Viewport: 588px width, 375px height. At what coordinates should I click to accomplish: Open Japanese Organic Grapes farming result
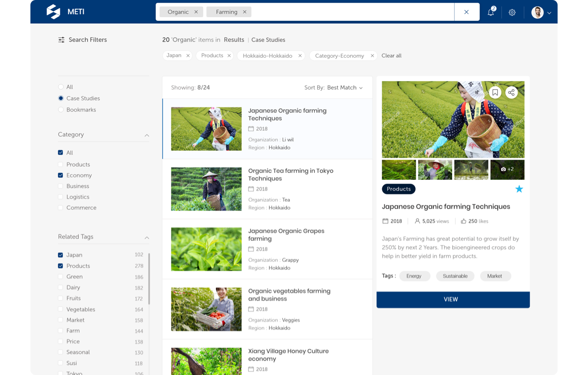click(x=267, y=249)
